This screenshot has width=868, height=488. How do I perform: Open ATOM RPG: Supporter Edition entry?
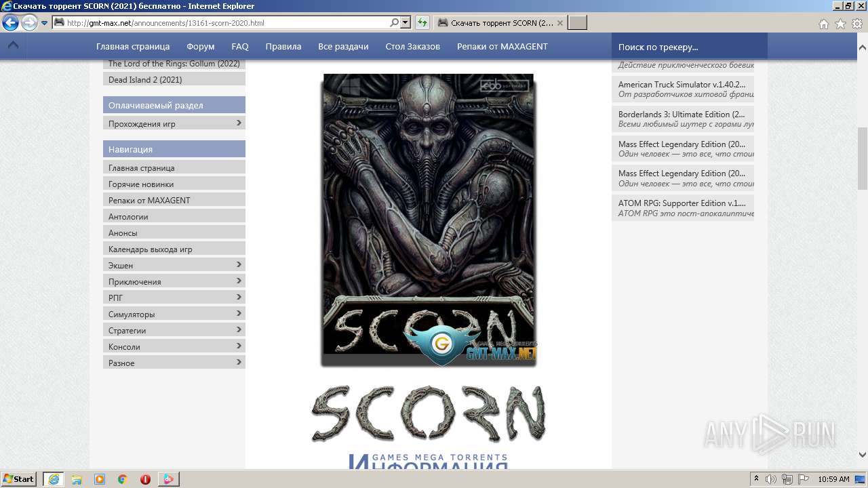click(683, 207)
